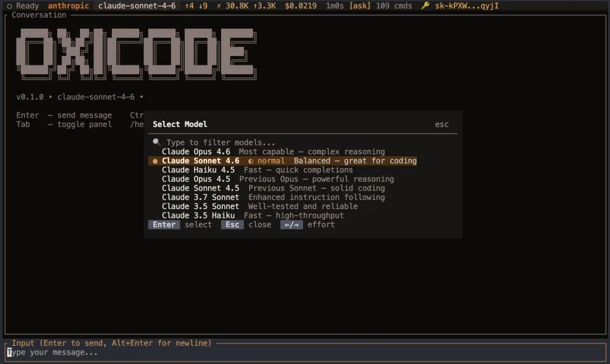Viewport: 610px width, 364px height.
Task: Click the Ready status circle icon
Action: (10, 6)
